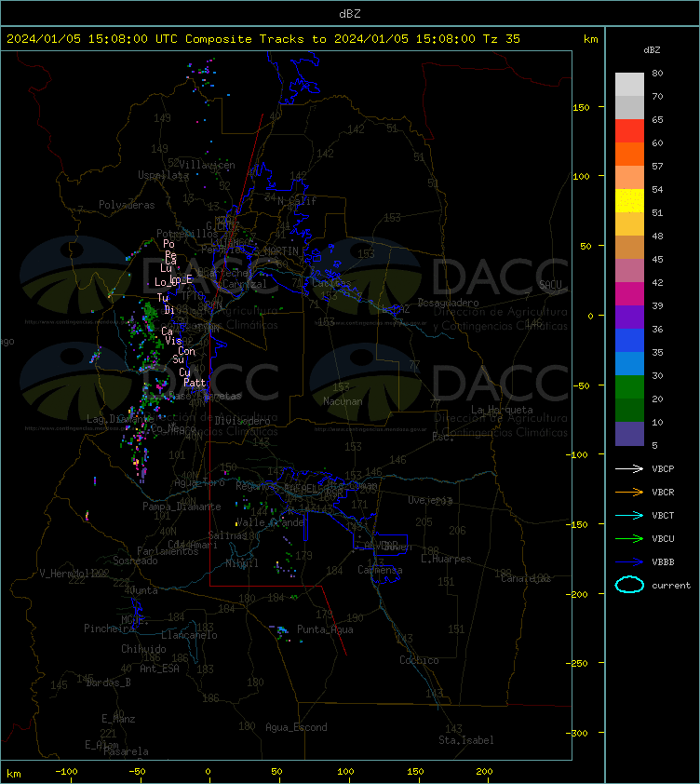The width and height of the screenshot is (700, 784).
Task: Click the 'Punta_Agua' place label
Action: point(325,629)
